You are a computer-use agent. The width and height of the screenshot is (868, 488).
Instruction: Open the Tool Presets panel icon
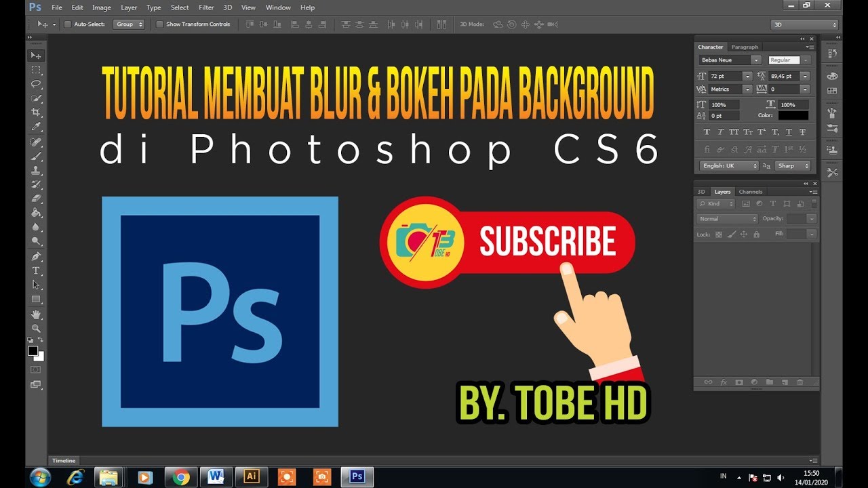click(832, 173)
